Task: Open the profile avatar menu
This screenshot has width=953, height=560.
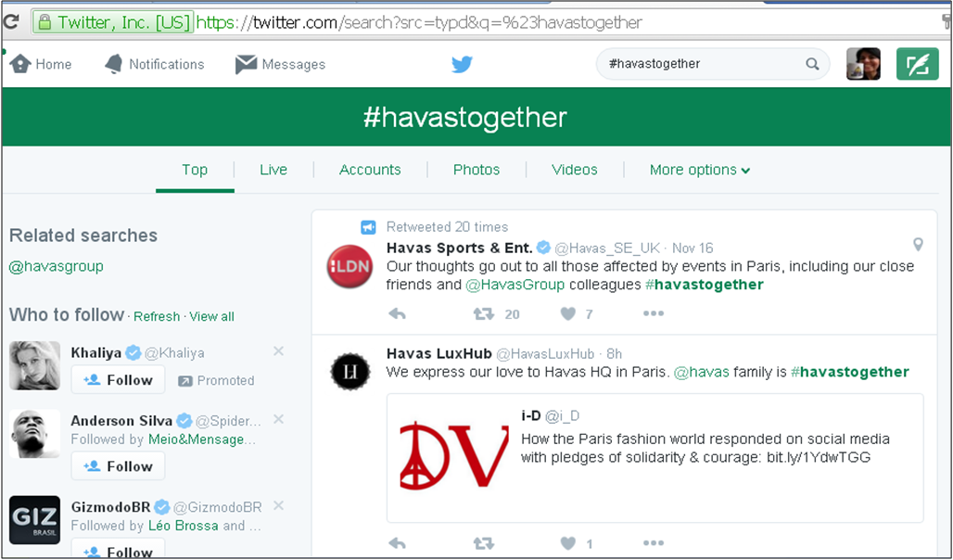Action: (863, 64)
